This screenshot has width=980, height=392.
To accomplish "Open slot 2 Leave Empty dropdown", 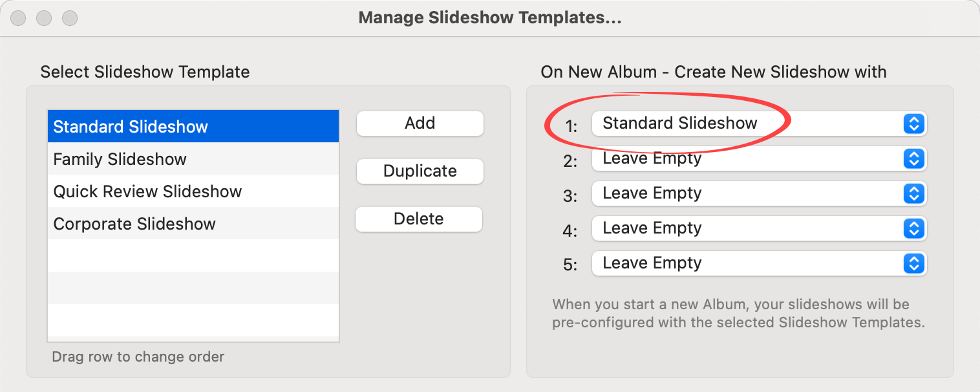I will [x=743, y=158].
